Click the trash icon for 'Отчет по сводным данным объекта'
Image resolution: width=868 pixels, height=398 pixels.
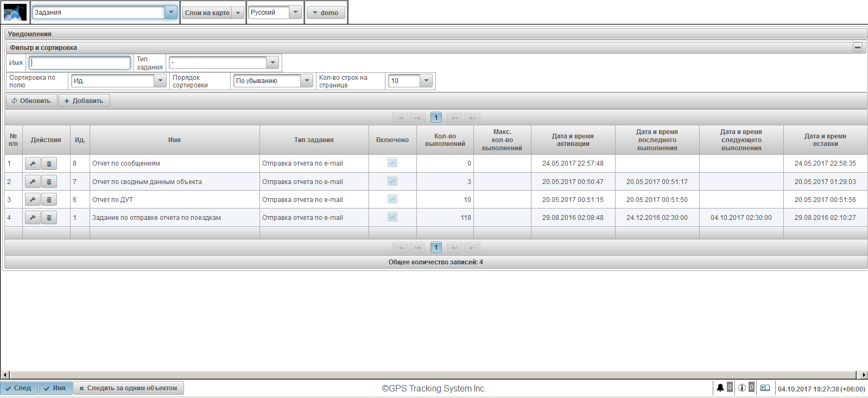[x=49, y=182]
